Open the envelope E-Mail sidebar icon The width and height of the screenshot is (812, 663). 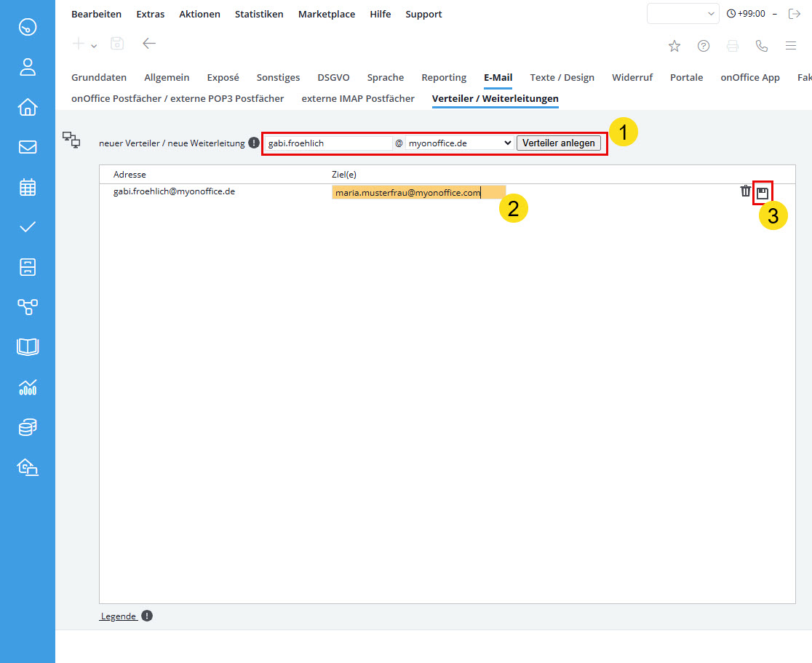tap(28, 147)
